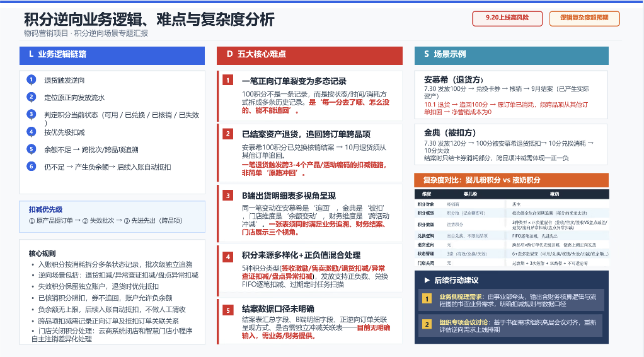Click the L letter in 业务逻辑链路 header
The height and width of the screenshot is (357, 644).
31,54
